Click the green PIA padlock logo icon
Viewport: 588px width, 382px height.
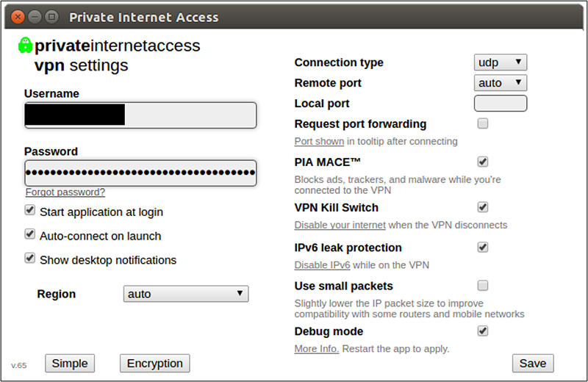(x=25, y=46)
